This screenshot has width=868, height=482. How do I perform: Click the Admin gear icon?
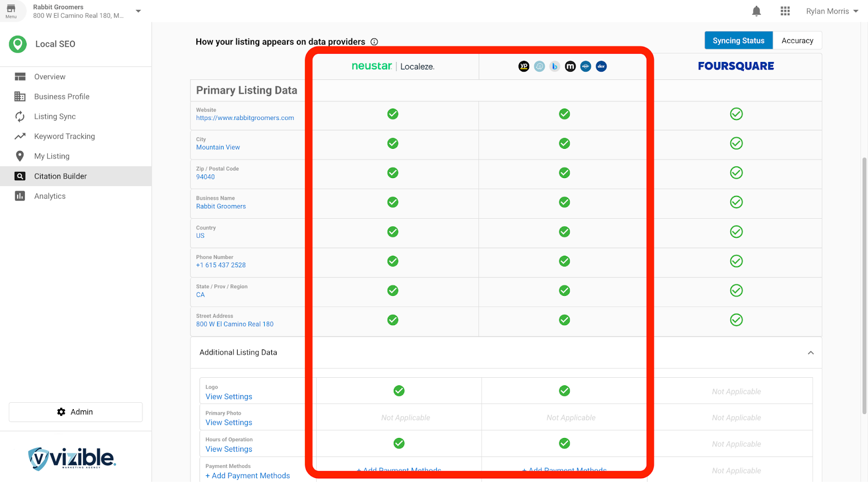click(61, 412)
